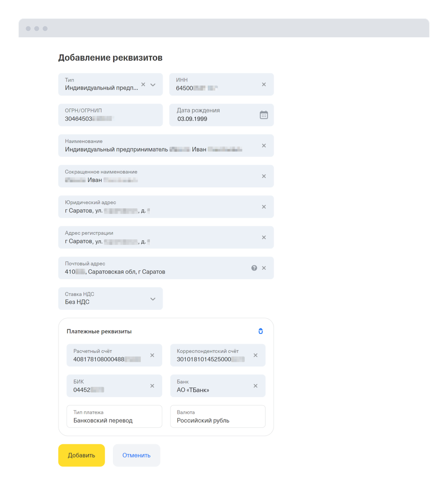Clear the ИНН field value
448x497 pixels.
point(264,84)
